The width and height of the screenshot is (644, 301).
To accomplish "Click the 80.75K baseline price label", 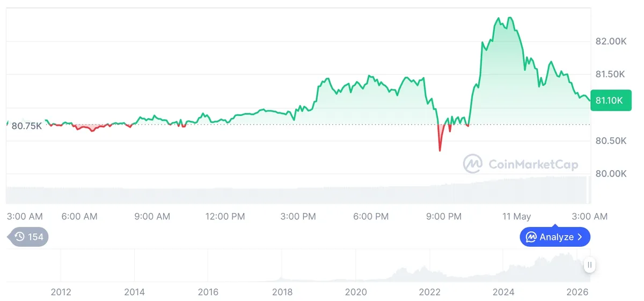I will coord(27,126).
